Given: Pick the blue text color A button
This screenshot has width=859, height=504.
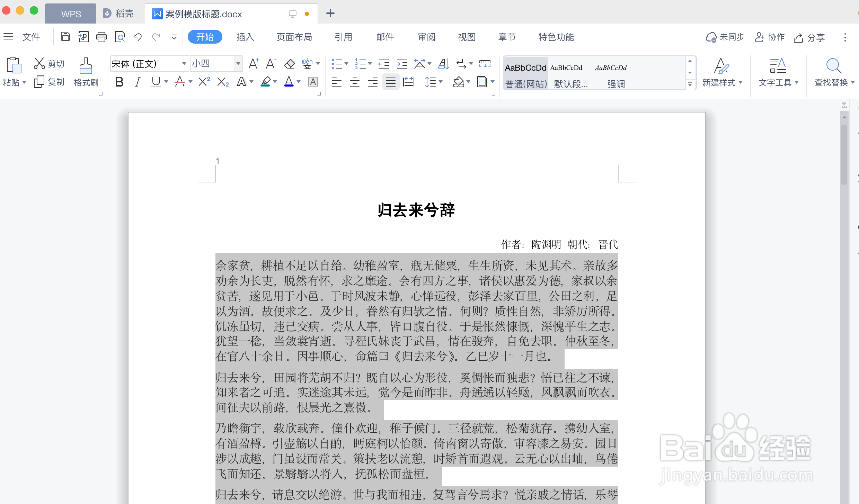Looking at the screenshot, I should [x=289, y=82].
